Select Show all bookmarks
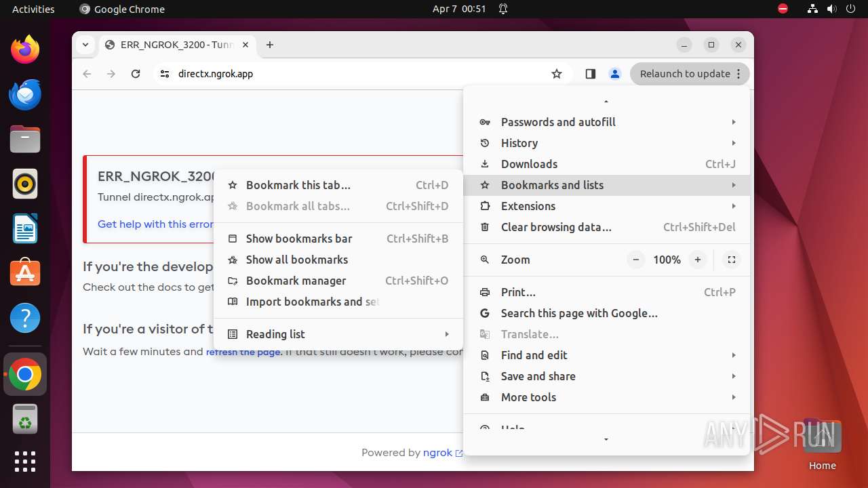868x488 pixels. tap(338, 260)
